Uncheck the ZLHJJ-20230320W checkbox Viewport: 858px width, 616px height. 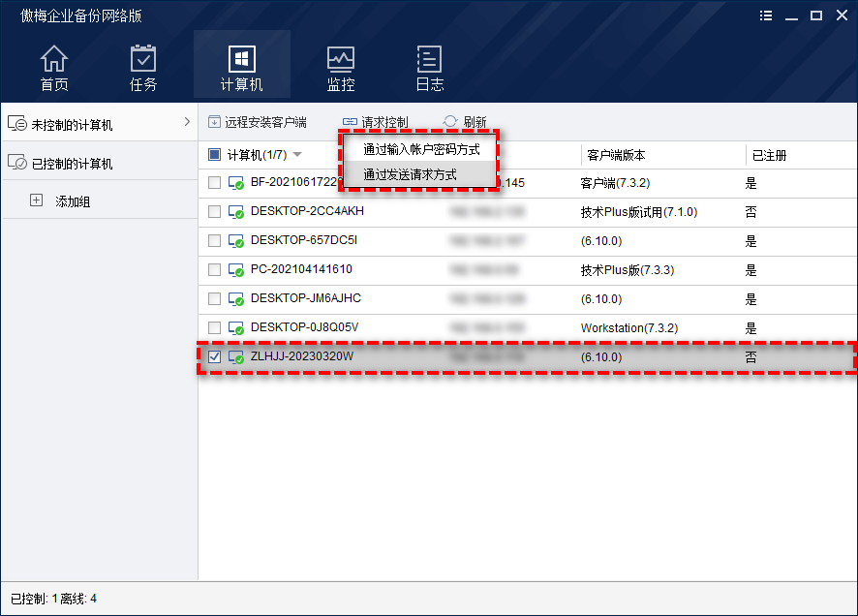coord(215,357)
